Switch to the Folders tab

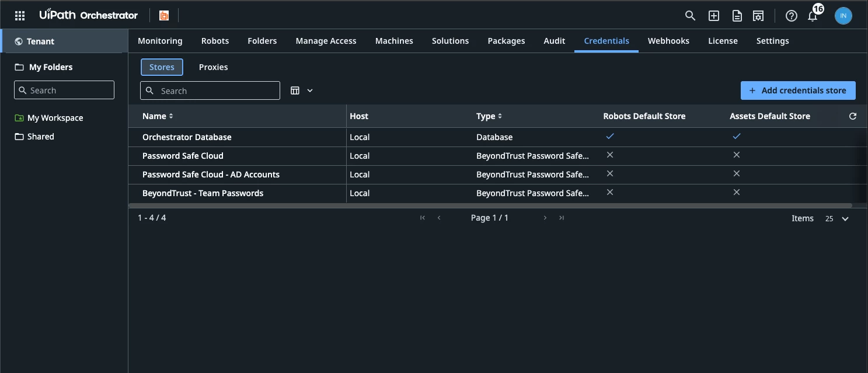coord(262,41)
